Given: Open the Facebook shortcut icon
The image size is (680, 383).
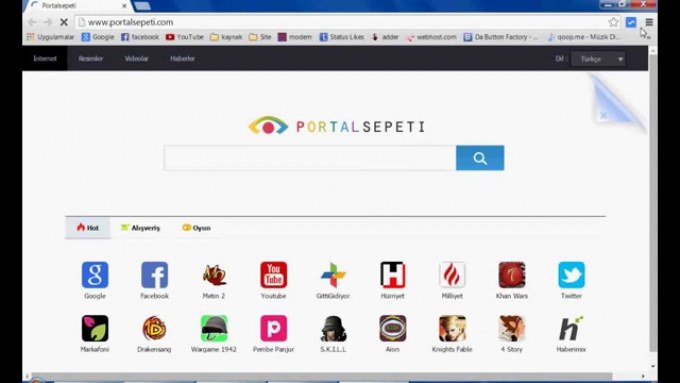Looking at the screenshot, I should click(x=154, y=275).
